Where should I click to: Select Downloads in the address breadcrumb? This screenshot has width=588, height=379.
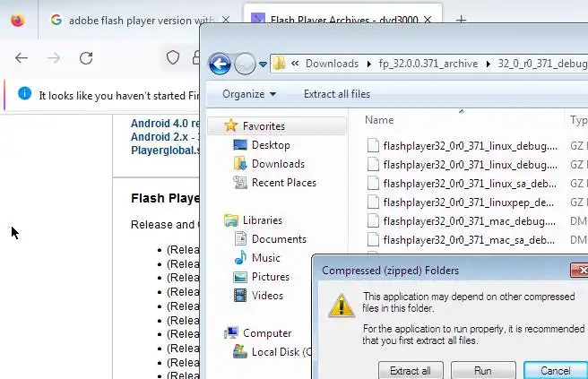point(332,64)
